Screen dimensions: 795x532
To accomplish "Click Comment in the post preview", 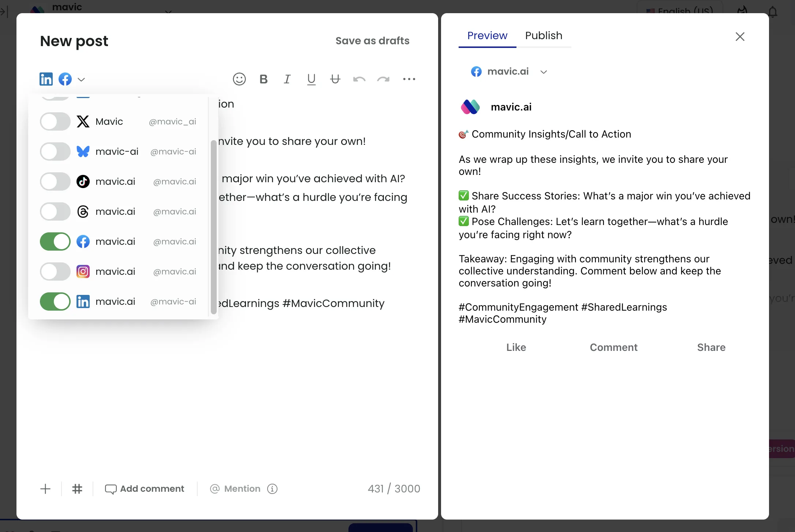I will (613, 347).
